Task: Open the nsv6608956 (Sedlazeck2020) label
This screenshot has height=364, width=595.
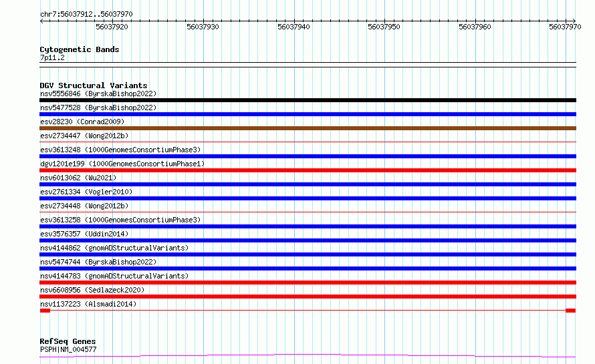Action: point(92,290)
